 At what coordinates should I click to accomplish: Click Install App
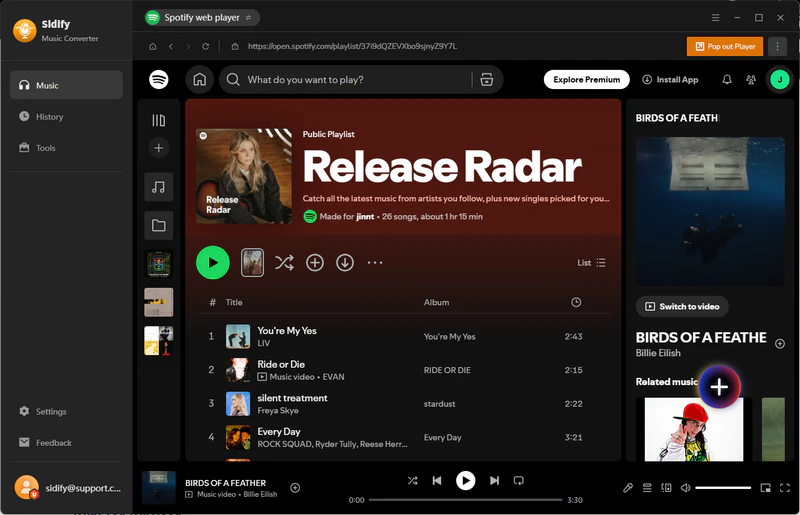[670, 80]
